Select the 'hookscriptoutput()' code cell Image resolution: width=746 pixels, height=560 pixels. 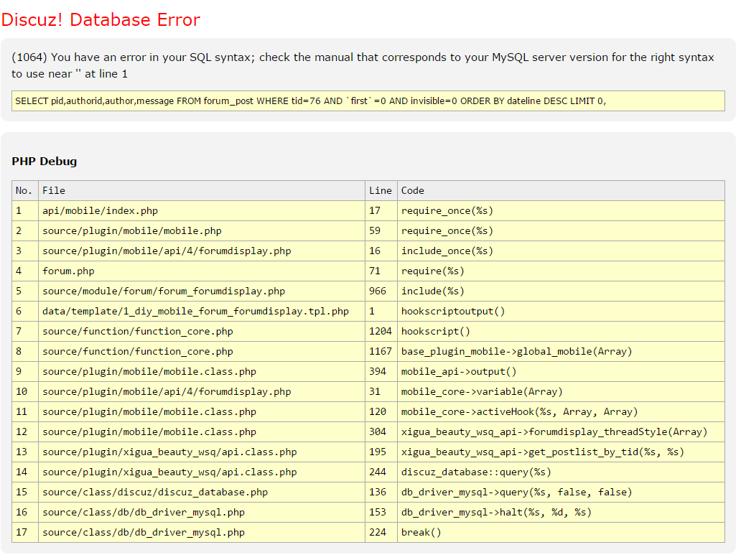561,311
